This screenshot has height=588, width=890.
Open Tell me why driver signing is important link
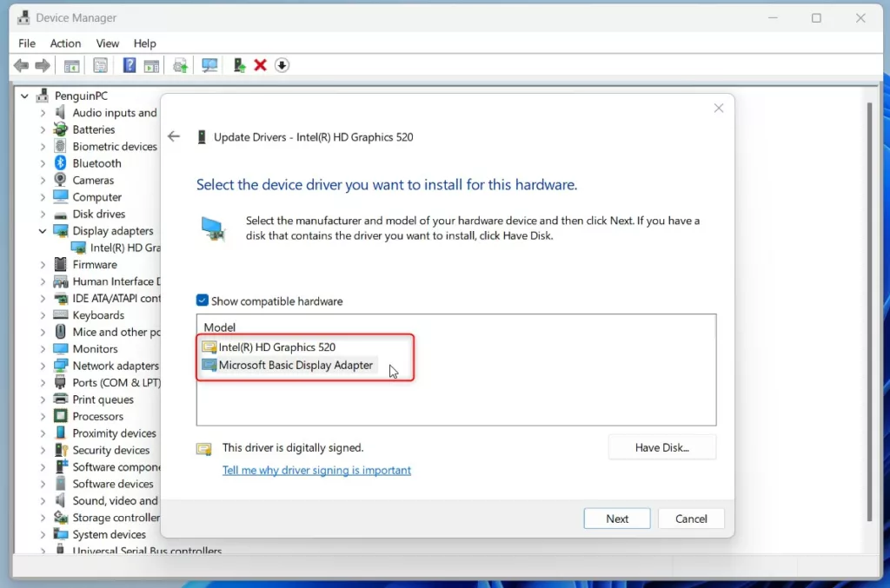tap(316, 470)
